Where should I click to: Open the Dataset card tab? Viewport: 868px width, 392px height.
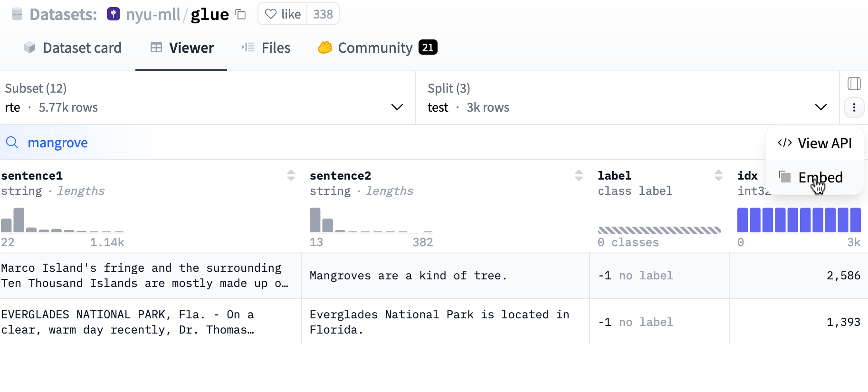point(73,48)
